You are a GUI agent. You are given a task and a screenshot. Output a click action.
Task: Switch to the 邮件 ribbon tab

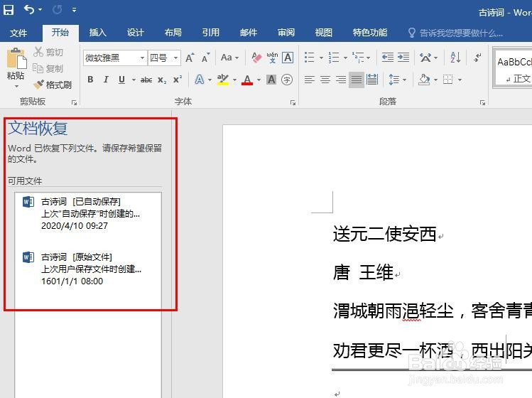point(249,33)
